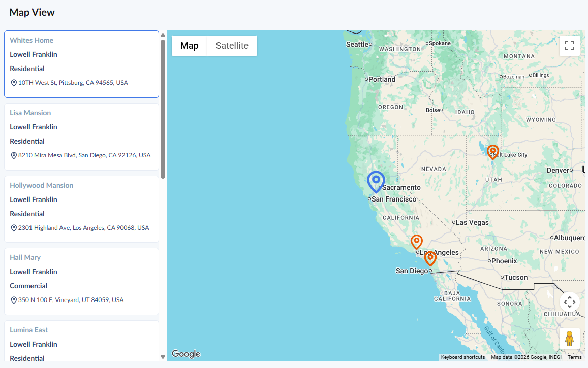Screen dimensions: 588x368
Task: Click the Map View page heading
Action: (x=32, y=12)
